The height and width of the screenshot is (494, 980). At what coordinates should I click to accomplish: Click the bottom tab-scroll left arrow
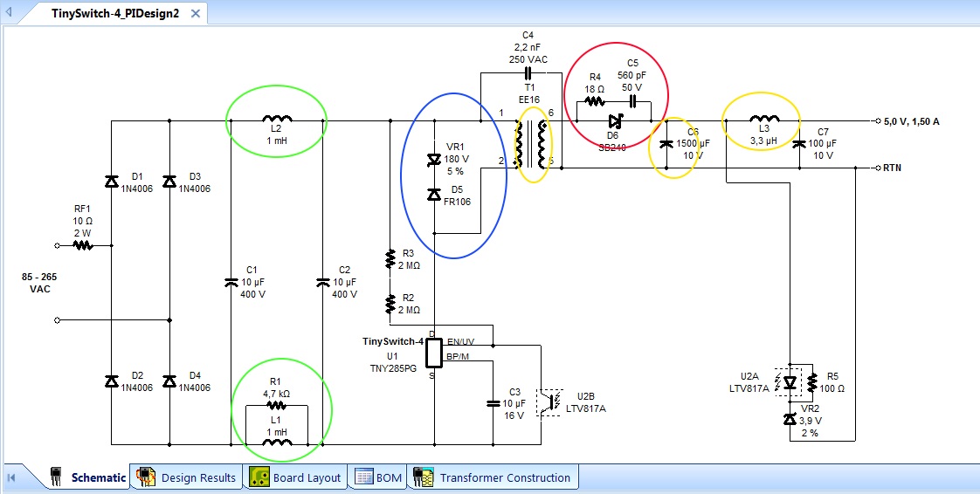tap(11, 477)
